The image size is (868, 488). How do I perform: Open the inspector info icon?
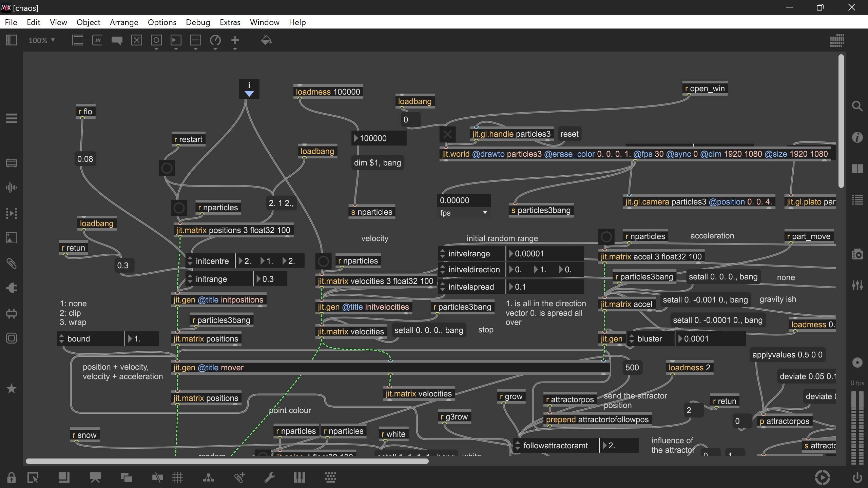(x=857, y=137)
